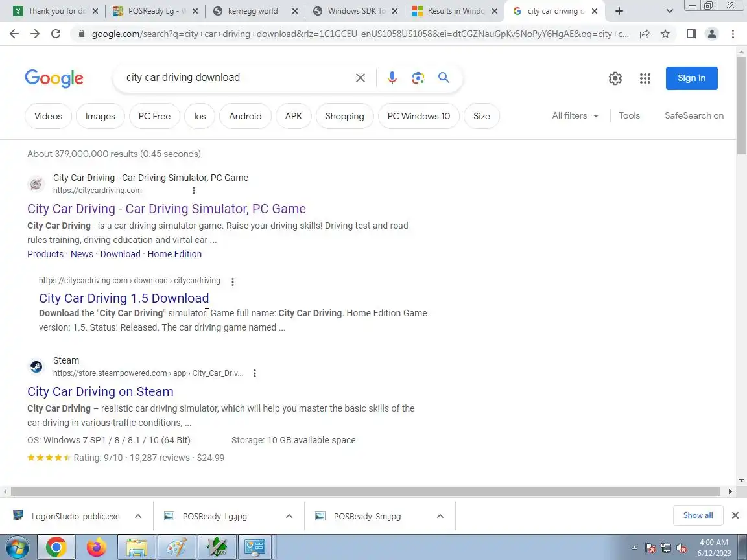747x560 pixels.
Task: Open Windows Start menu
Action: coord(16,547)
